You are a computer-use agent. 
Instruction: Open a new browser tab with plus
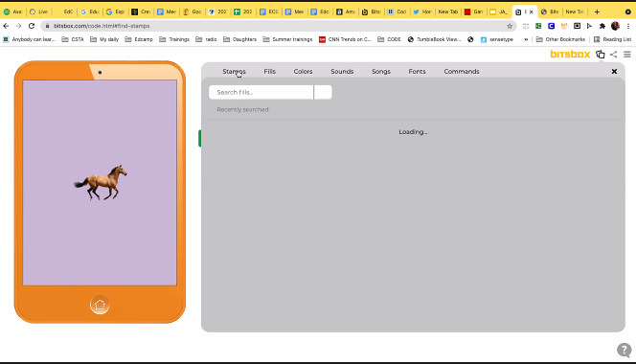tap(597, 11)
